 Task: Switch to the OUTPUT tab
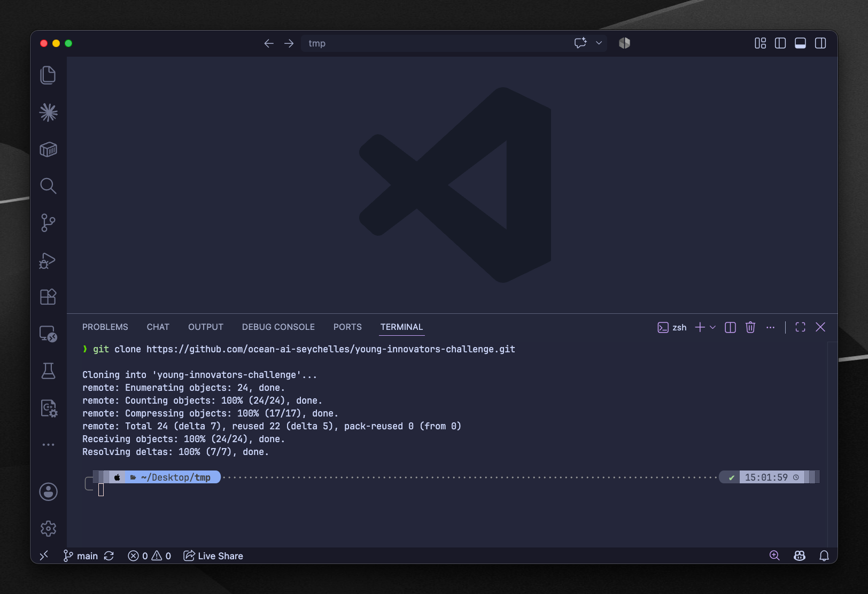[x=206, y=327]
